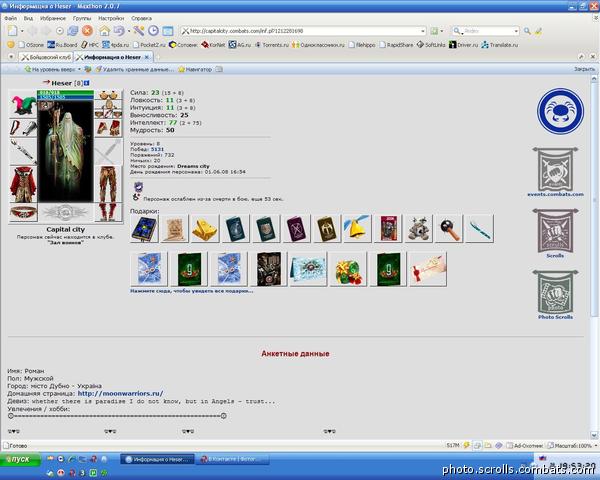
Task: Open the Windows Пуск start button
Action: (x=20, y=459)
